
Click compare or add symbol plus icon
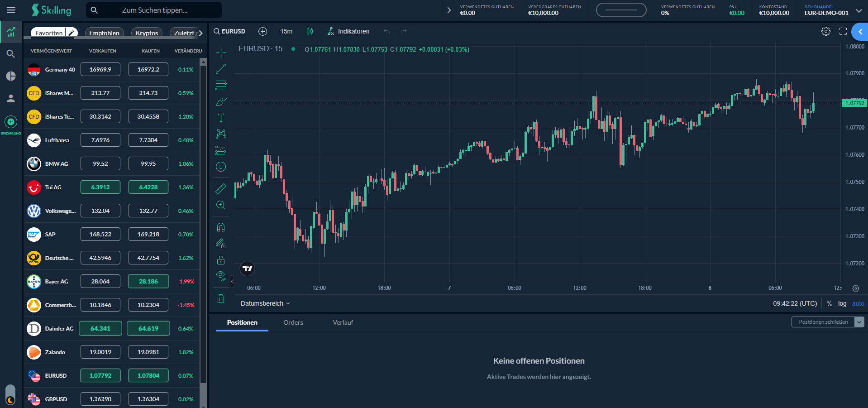(x=262, y=31)
